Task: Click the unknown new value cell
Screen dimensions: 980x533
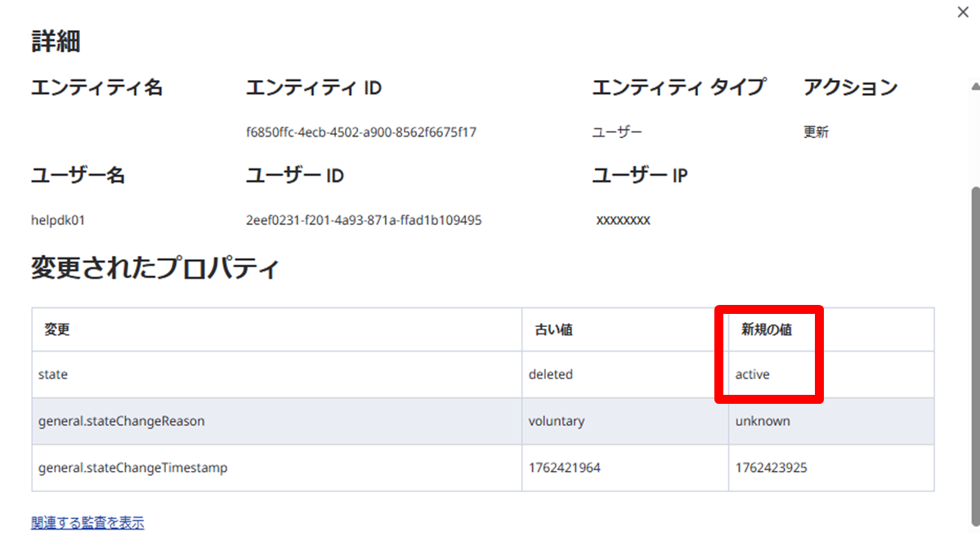Action: tap(763, 421)
